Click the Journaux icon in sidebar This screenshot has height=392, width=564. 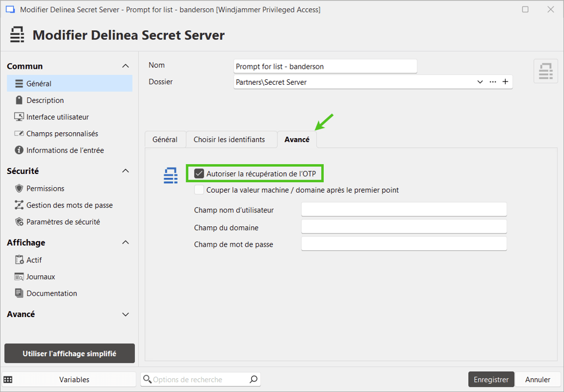coord(19,277)
